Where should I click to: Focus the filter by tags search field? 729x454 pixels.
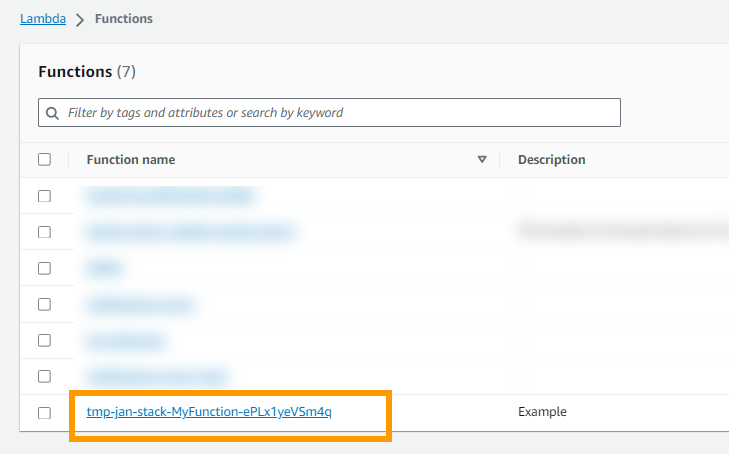329,112
